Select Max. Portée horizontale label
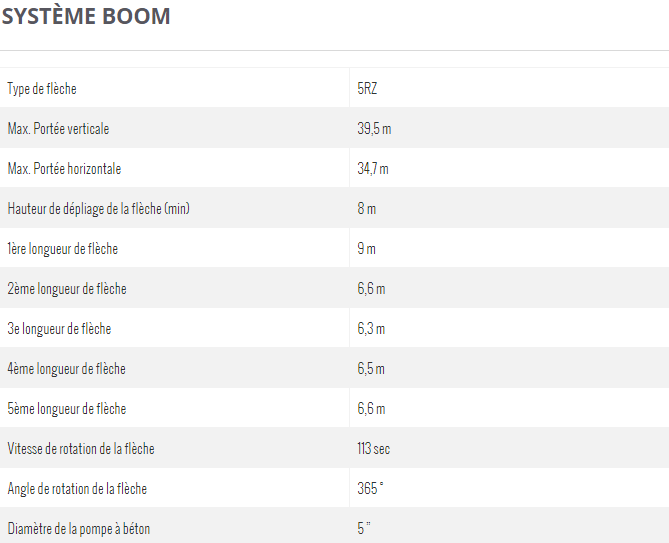 (x=64, y=169)
